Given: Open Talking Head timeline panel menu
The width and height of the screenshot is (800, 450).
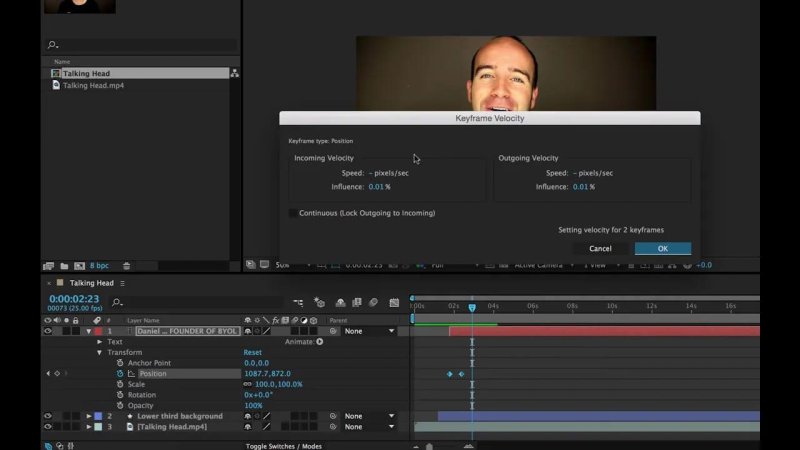Looking at the screenshot, I should coord(122,283).
